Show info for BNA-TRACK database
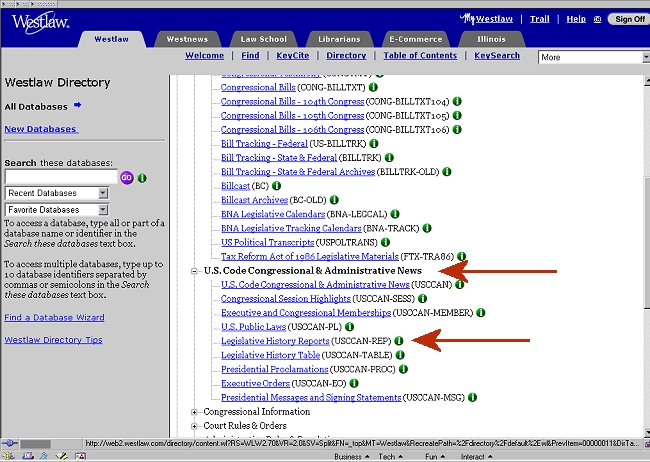Viewport: 650px width, 462px height. tap(427, 228)
